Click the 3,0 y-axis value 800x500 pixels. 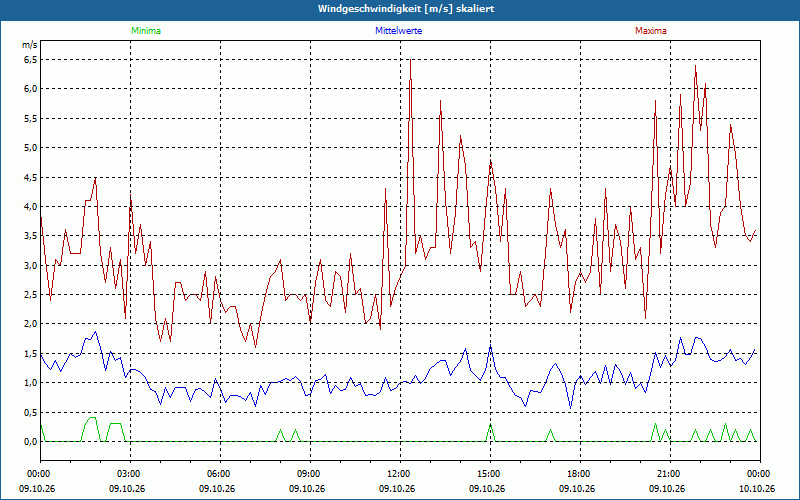pyautogui.click(x=31, y=265)
